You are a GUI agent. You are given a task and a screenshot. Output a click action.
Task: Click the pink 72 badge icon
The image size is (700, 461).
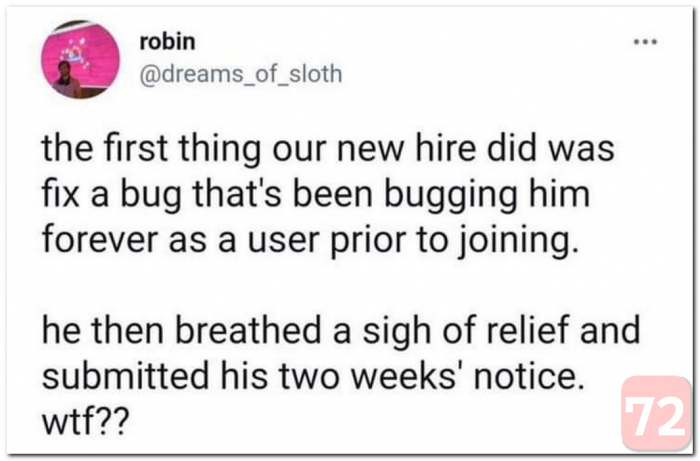[x=656, y=413]
